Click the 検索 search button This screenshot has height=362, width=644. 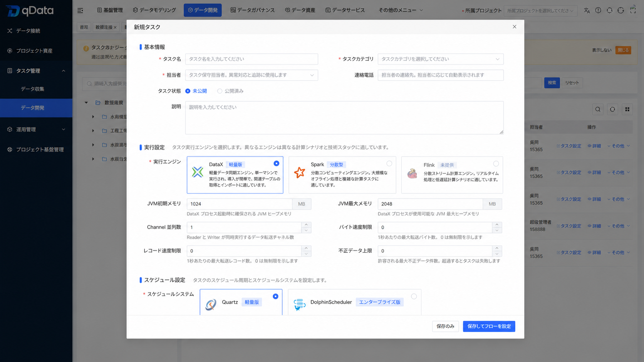pos(552,83)
